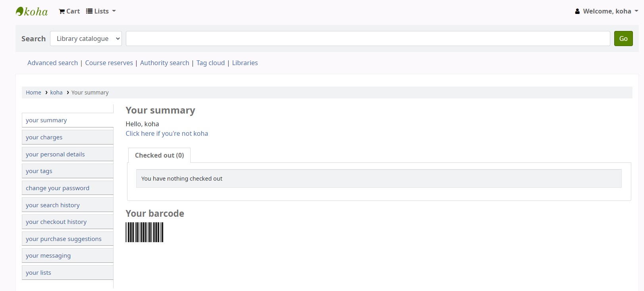Go to your personal details
Screen dimensions: 644x291
click(x=55, y=154)
